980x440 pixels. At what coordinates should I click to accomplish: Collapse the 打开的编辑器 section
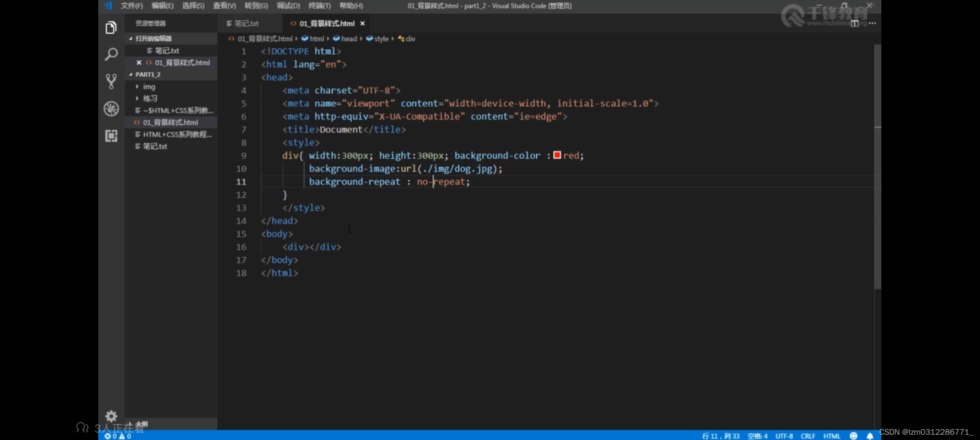tap(171, 38)
